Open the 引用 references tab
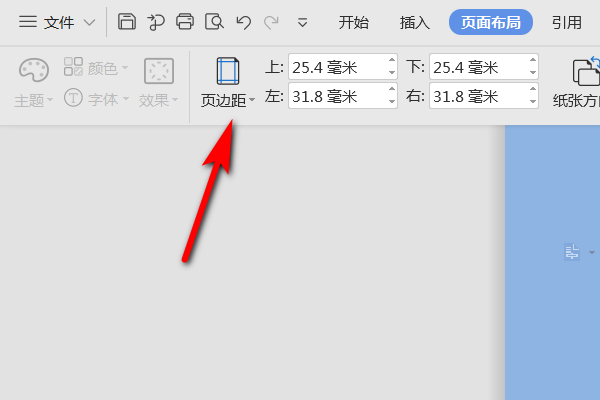Image resolution: width=600 pixels, height=400 pixels. pos(567,22)
